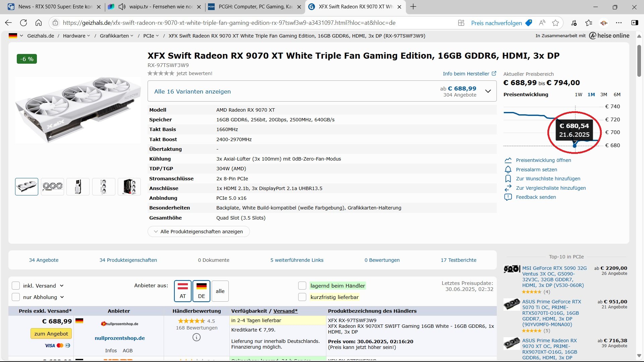Screen dimensions: 644x362
Task: Check the nur Abholung option
Action: click(x=16, y=297)
